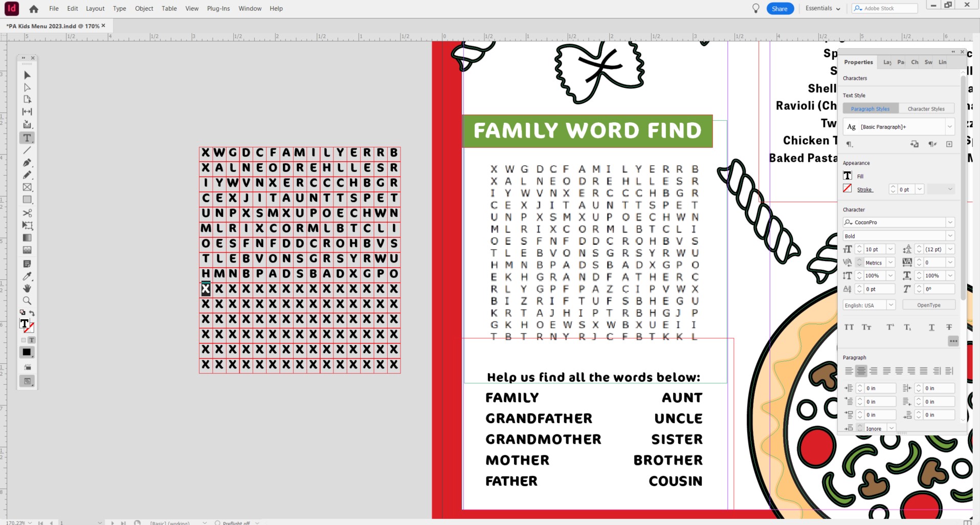Toggle Underline text formatting

(931, 327)
